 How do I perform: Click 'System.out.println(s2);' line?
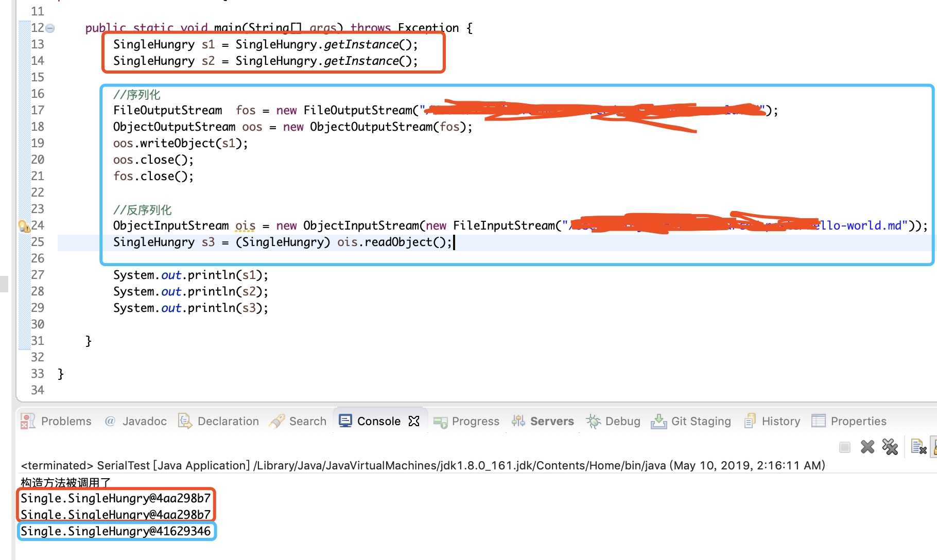click(x=190, y=291)
